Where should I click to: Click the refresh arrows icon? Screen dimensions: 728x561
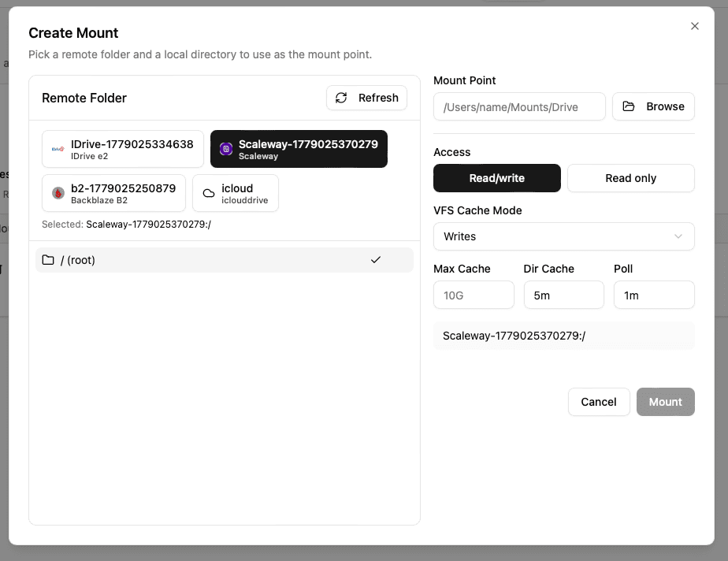pos(341,98)
